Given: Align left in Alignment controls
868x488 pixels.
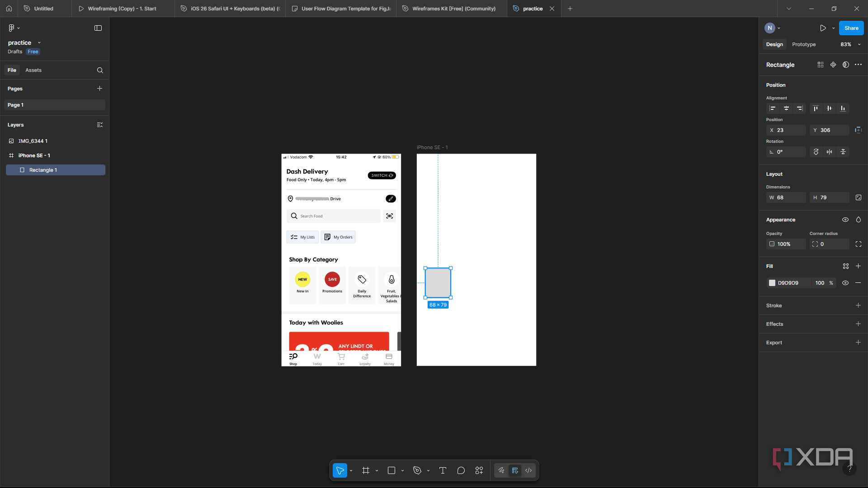Looking at the screenshot, I should pos(773,108).
